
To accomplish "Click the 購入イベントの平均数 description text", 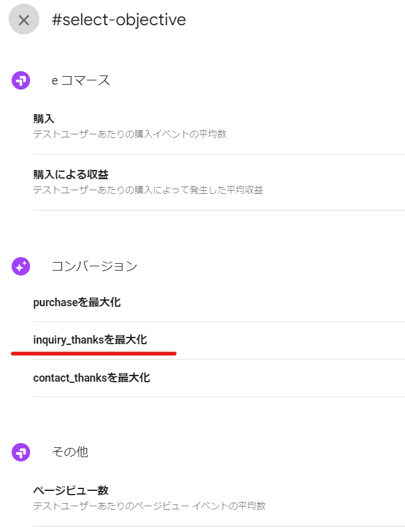I will (129, 134).
